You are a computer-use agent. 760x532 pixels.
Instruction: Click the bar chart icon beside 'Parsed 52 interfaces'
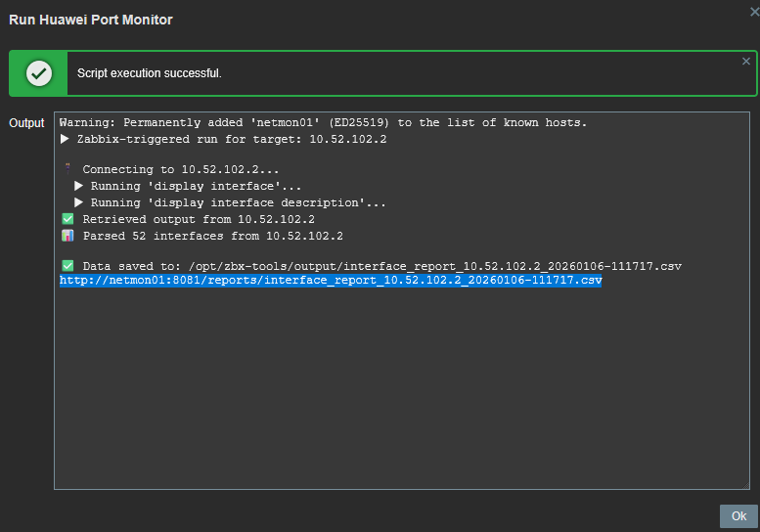[x=67, y=236]
